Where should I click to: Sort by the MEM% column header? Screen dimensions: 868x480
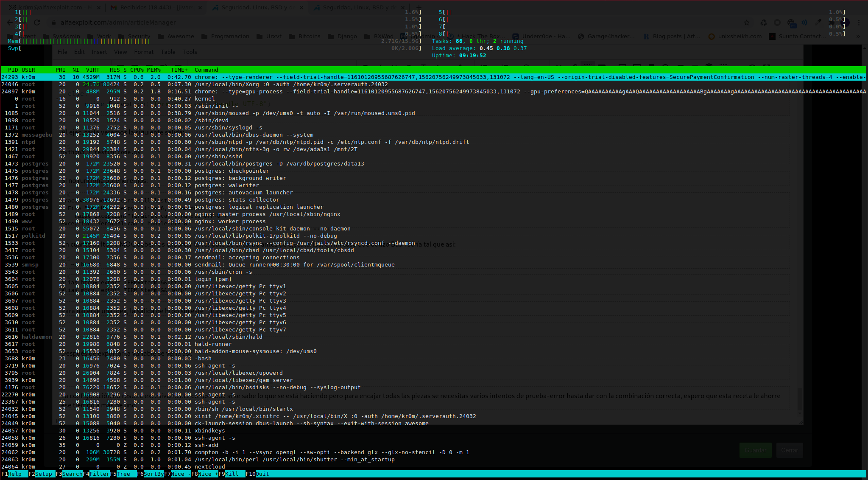tap(154, 70)
